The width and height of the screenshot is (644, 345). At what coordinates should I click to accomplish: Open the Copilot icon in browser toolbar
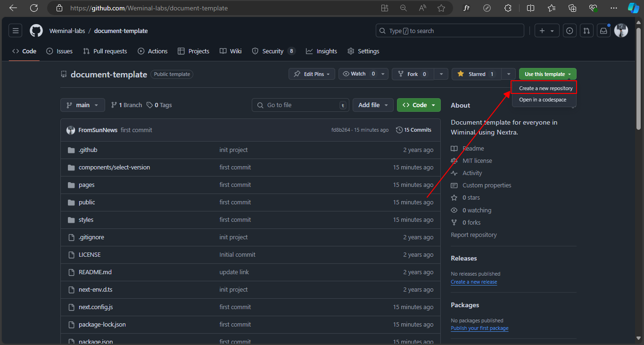pyautogui.click(x=633, y=8)
